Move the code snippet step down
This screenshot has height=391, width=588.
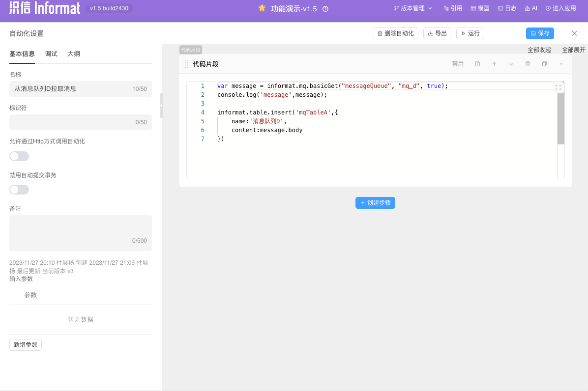(511, 63)
